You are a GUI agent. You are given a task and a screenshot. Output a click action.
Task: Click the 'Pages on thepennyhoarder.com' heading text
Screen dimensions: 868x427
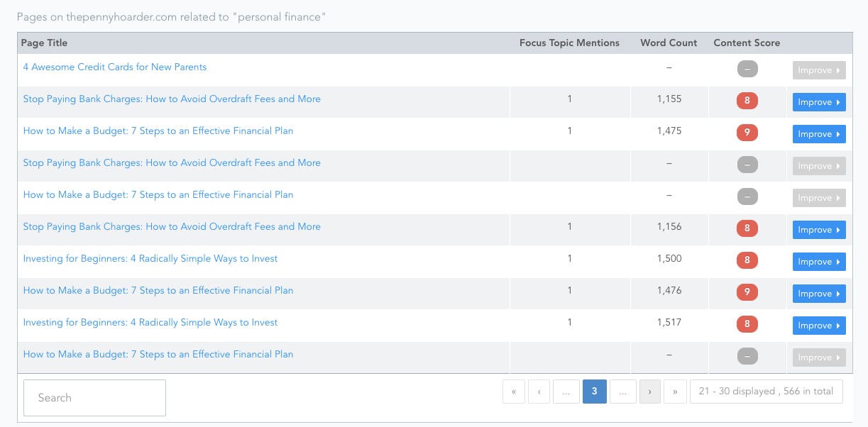click(171, 16)
